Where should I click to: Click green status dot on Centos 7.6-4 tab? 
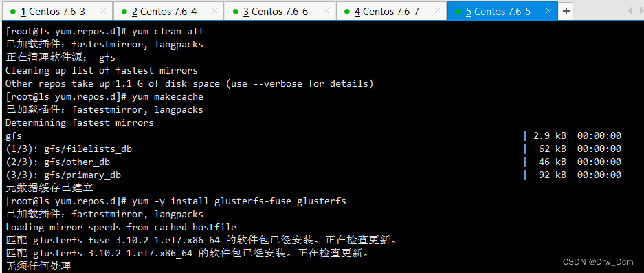(x=124, y=12)
